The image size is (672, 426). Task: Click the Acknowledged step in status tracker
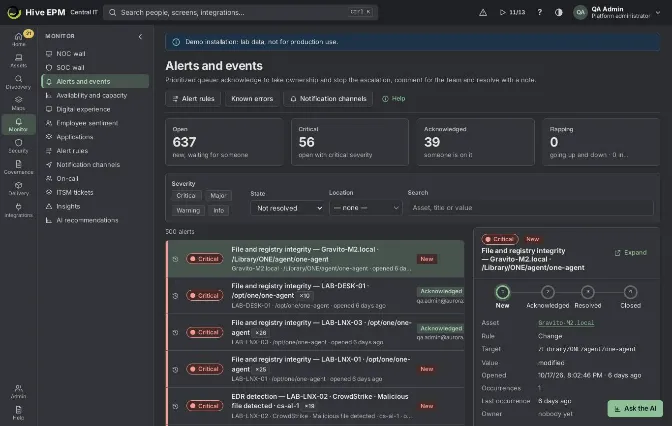547,297
